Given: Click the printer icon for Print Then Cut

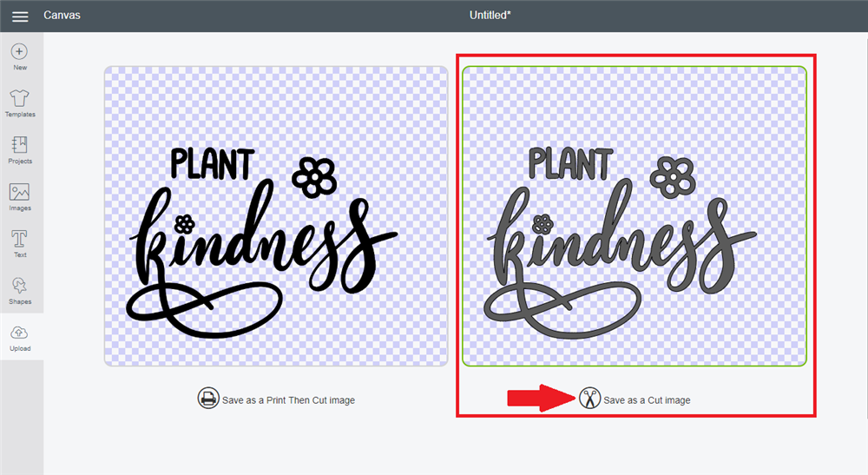Looking at the screenshot, I should (x=208, y=398).
